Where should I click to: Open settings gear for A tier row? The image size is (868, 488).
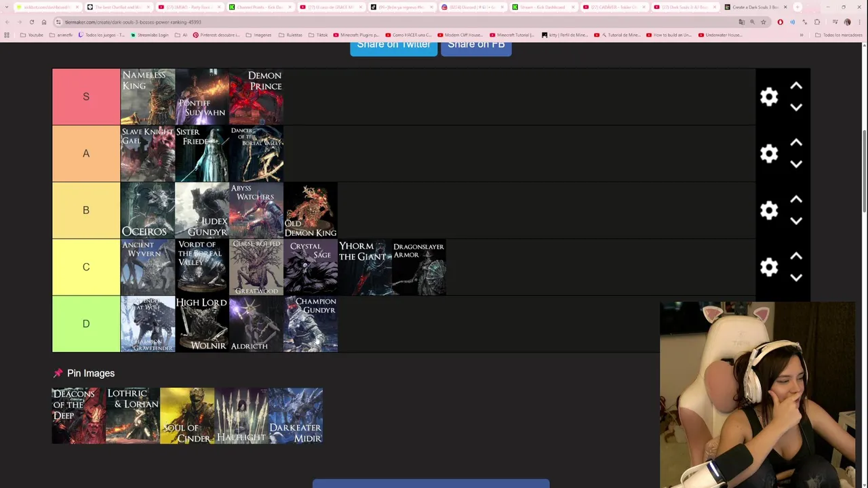pos(768,154)
